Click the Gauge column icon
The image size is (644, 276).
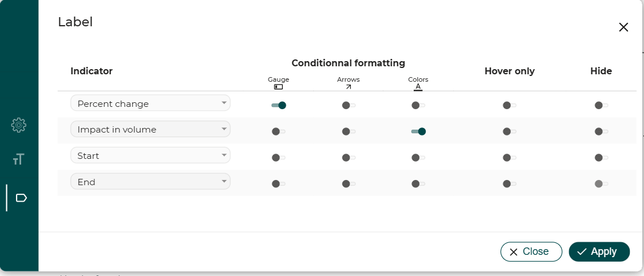[278, 87]
